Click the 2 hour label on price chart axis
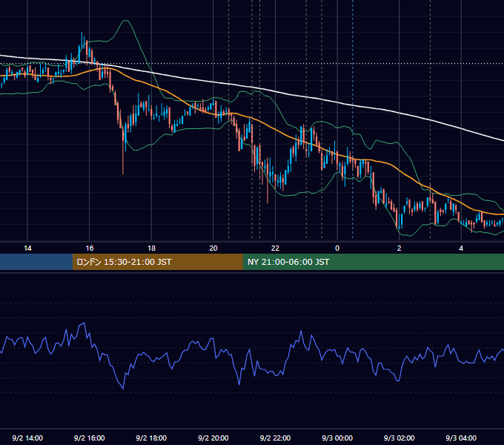The image size is (504, 445). point(399,248)
